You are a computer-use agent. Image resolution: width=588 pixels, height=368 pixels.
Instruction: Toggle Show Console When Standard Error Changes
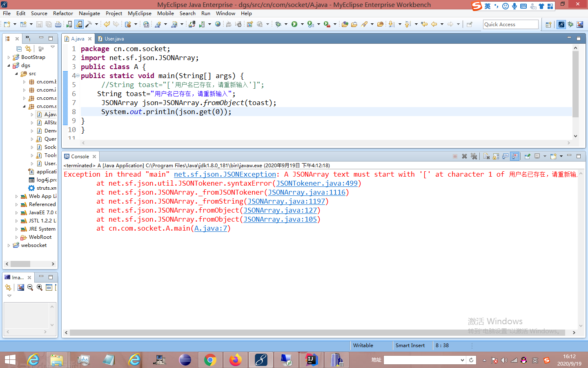pyautogui.click(x=514, y=156)
